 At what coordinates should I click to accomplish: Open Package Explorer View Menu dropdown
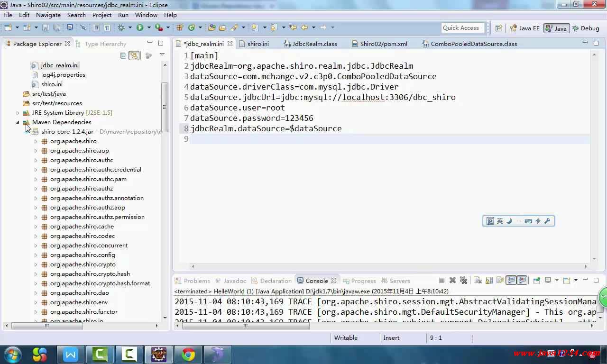pos(162,55)
